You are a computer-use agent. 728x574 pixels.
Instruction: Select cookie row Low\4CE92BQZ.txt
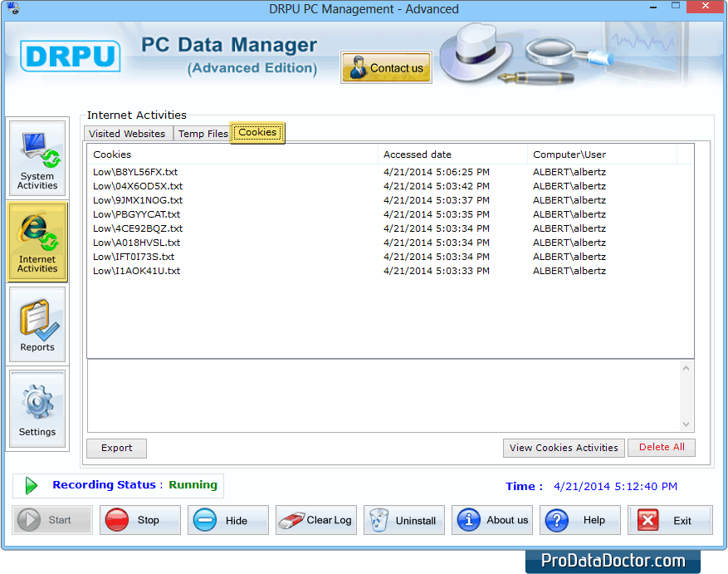[x=390, y=228]
